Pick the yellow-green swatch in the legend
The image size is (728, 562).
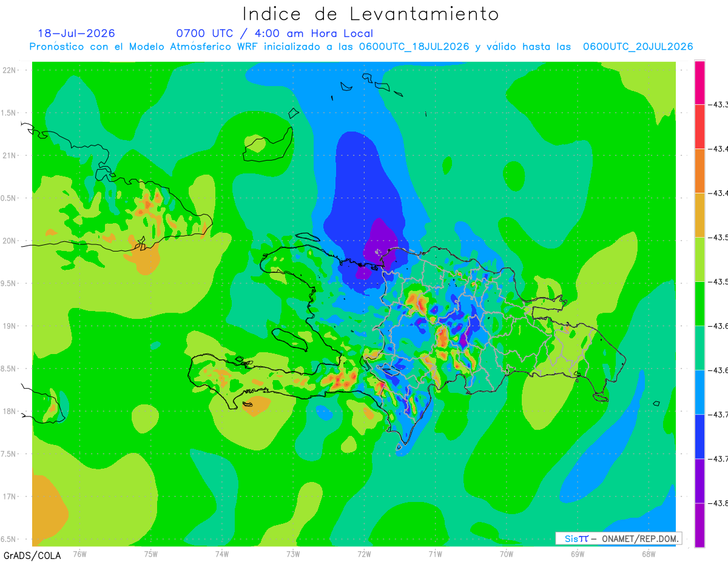point(699,259)
